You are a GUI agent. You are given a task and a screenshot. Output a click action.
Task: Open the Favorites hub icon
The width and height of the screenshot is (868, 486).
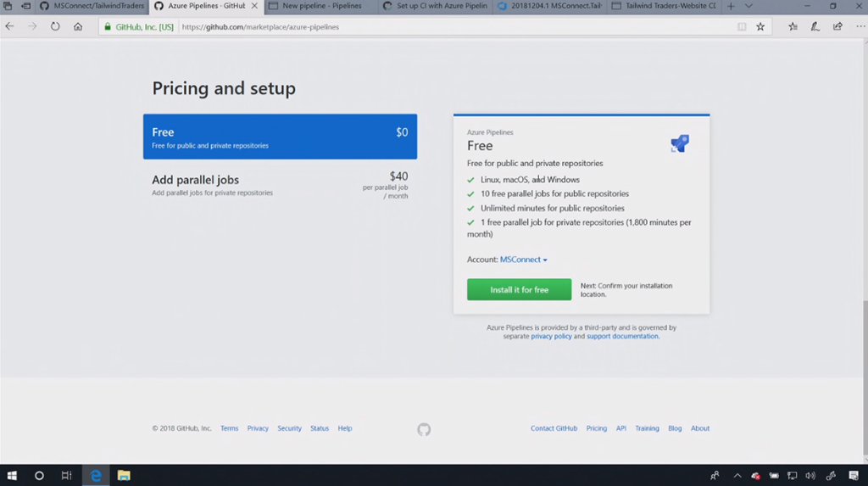tap(793, 26)
